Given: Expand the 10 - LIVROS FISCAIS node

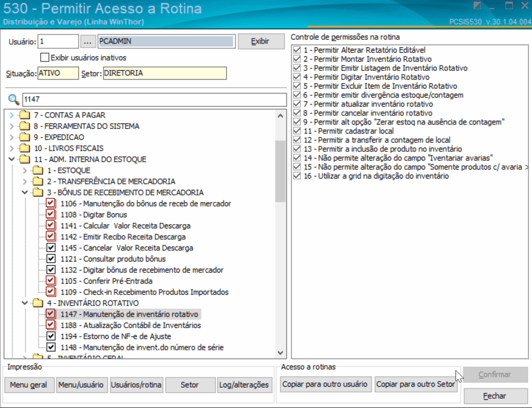Looking at the screenshot, I should coord(12,148).
